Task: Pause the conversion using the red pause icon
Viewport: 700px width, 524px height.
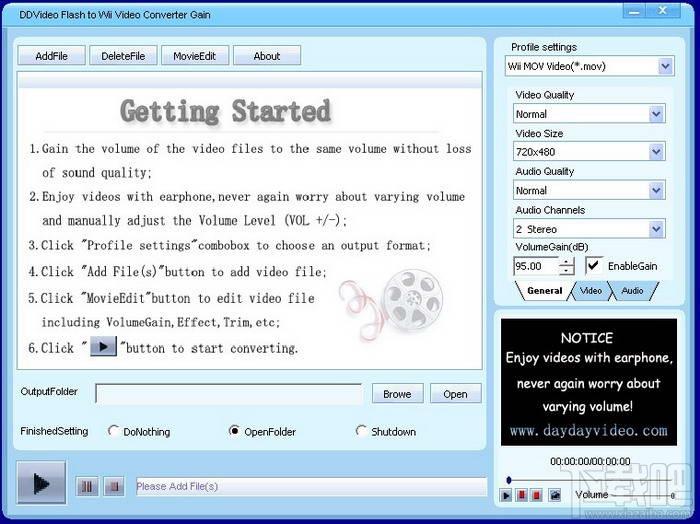Action: tap(87, 486)
